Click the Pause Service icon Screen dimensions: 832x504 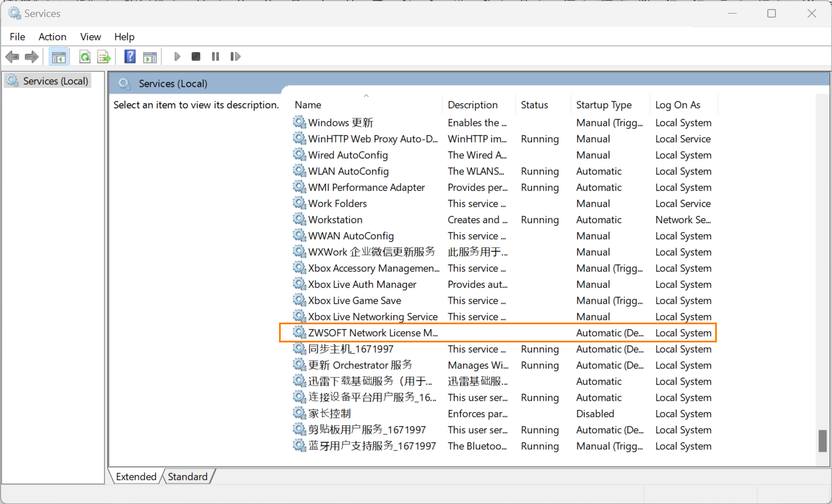(x=216, y=57)
